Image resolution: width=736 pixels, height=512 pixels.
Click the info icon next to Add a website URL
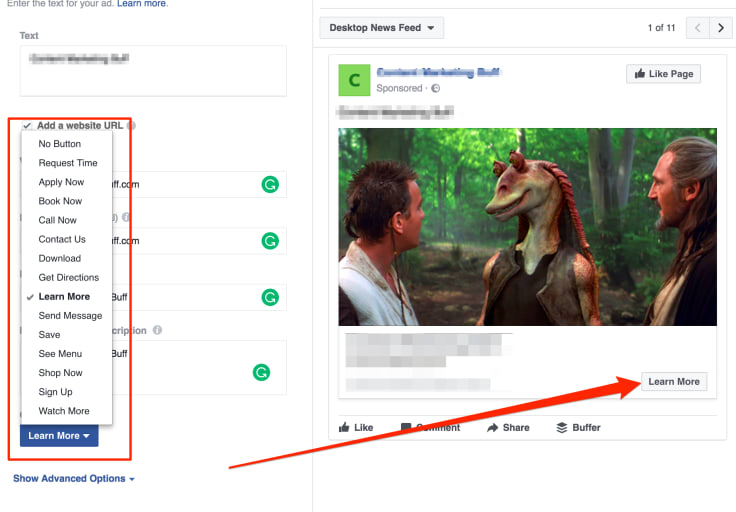[132, 125]
